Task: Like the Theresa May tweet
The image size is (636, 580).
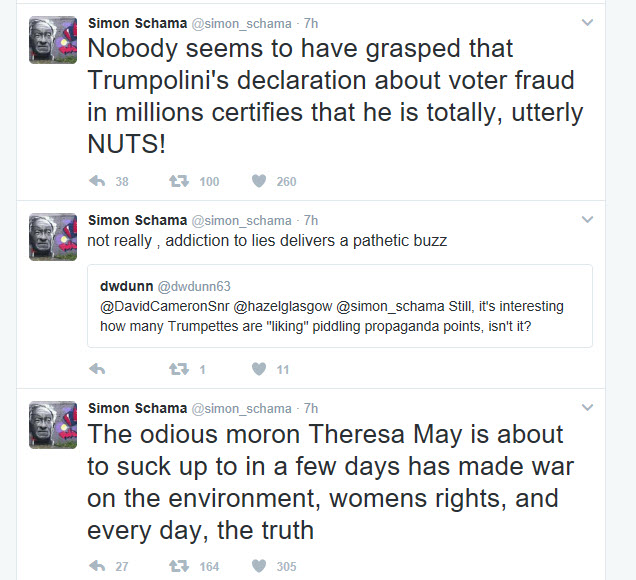Action: click(x=258, y=566)
